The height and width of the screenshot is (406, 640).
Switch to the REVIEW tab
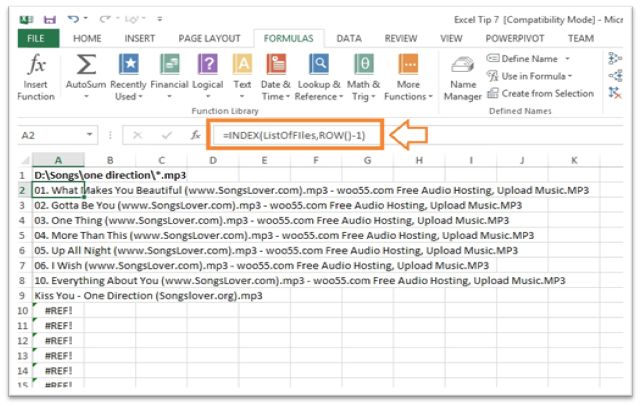401,39
